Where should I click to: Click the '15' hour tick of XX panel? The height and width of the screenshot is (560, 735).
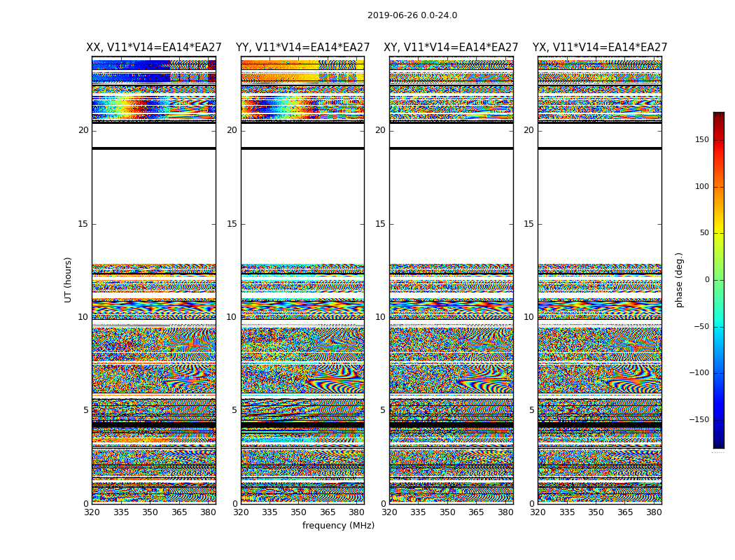point(83,224)
